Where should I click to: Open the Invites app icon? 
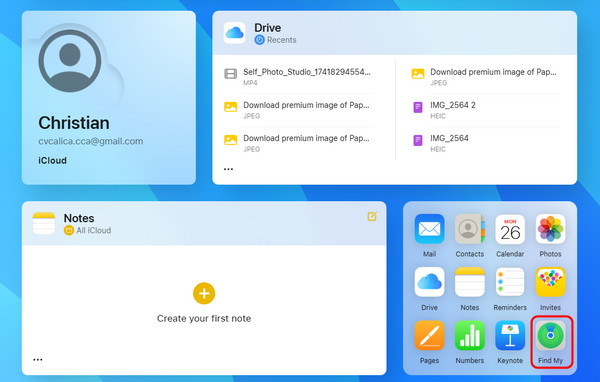pyautogui.click(x=550, y=282)
